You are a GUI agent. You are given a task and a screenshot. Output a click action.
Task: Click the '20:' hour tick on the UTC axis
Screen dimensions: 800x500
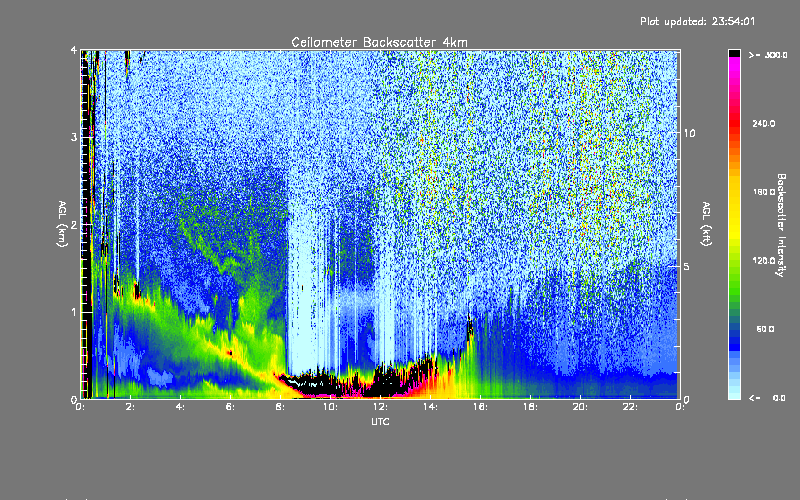point(580,407)
